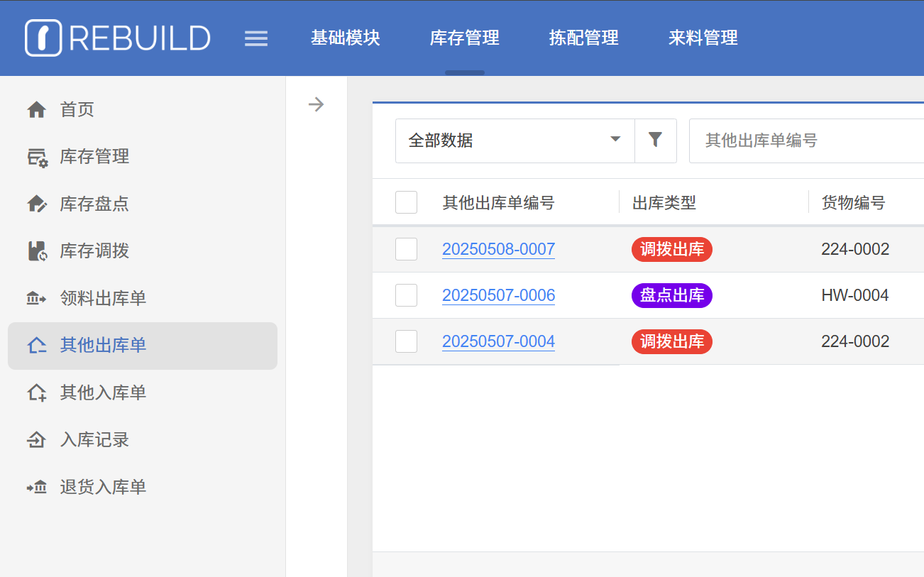Click the 退货入库单 sidebar icon
The height and width of the screenshot is (577, 924).
36,488
